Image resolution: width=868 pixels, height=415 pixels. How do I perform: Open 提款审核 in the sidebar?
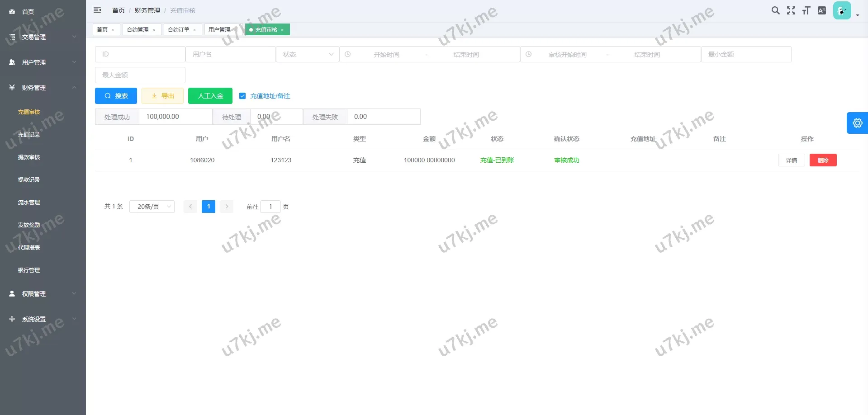(x=29, y=157)
